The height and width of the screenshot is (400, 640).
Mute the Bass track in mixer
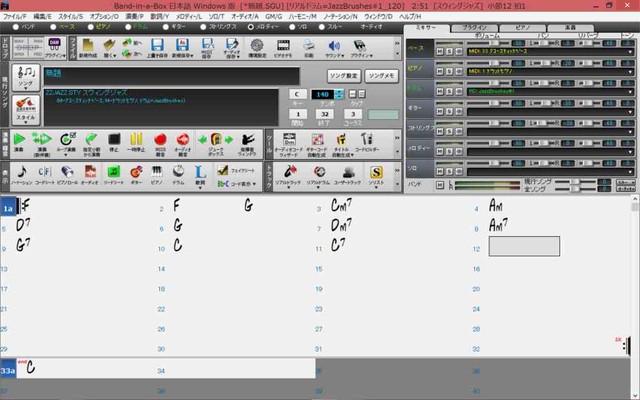point(440,52)
